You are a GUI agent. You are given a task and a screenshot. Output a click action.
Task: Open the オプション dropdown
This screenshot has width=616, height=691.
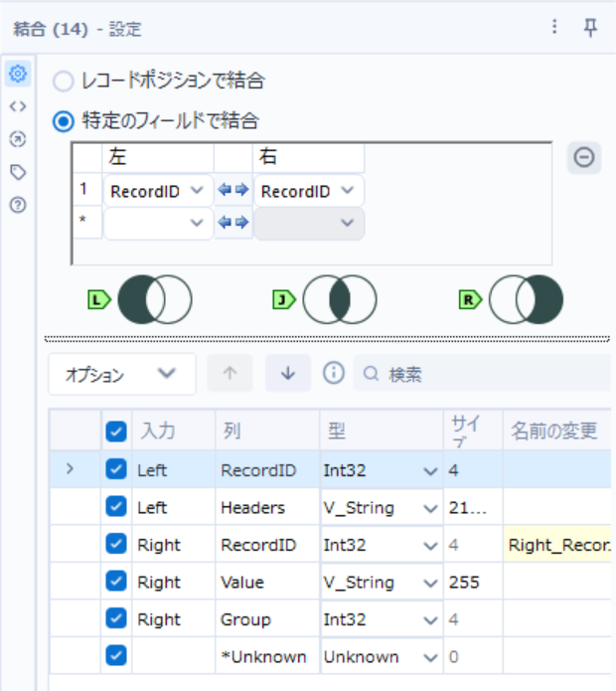click(x=122, y=374)
